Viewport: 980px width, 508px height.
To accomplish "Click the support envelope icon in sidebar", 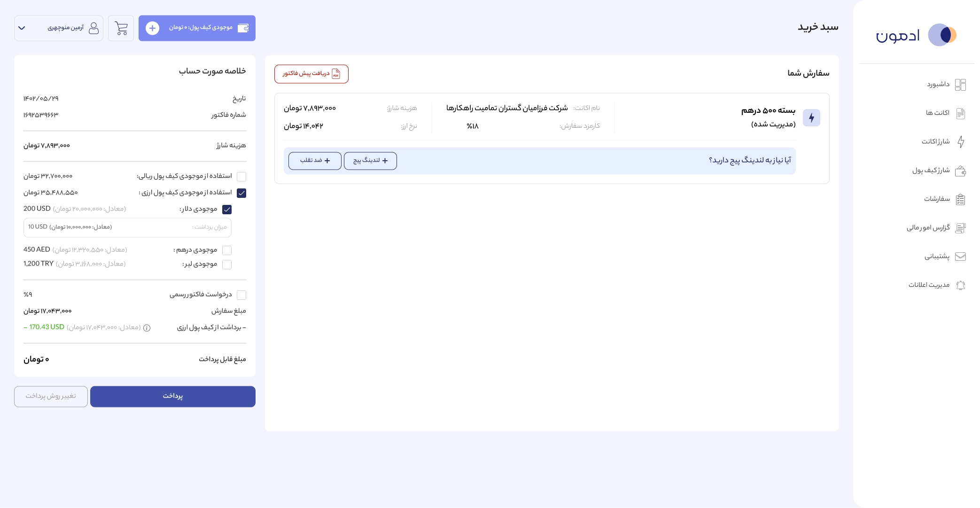I will [961, 257].
